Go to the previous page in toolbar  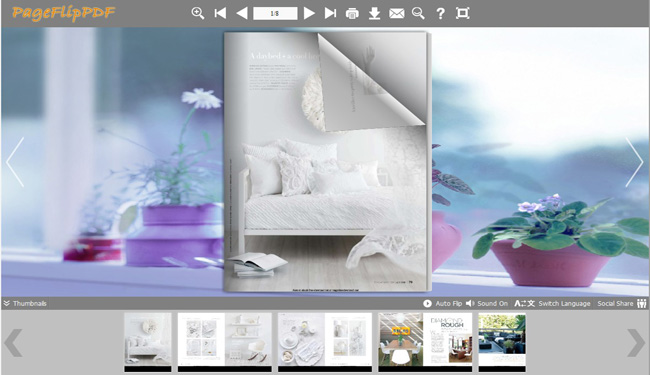click(242, 13)
